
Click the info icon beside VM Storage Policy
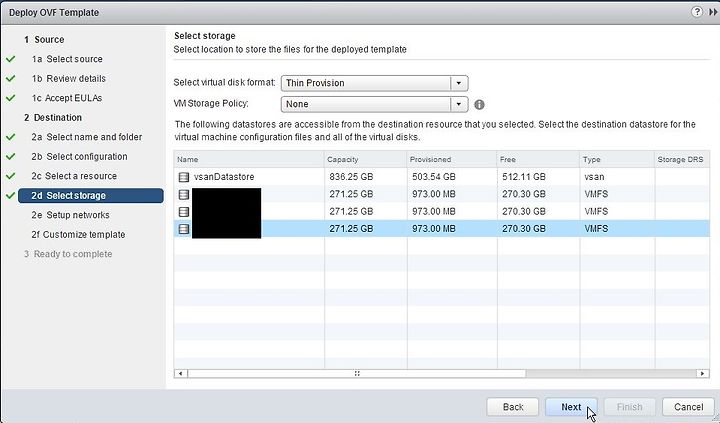click(x=479, y=105)
